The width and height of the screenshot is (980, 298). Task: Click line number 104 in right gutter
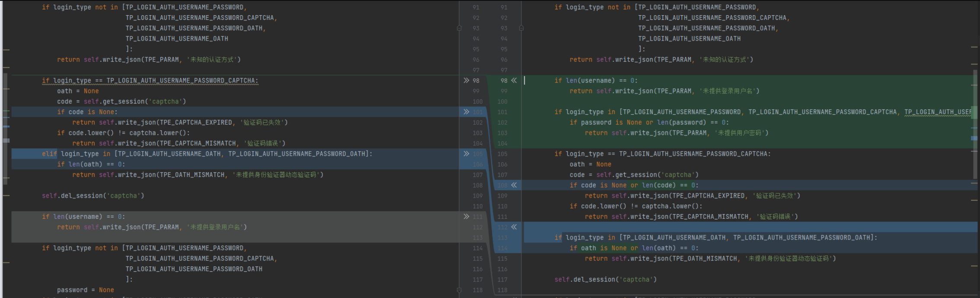point(502,143)
